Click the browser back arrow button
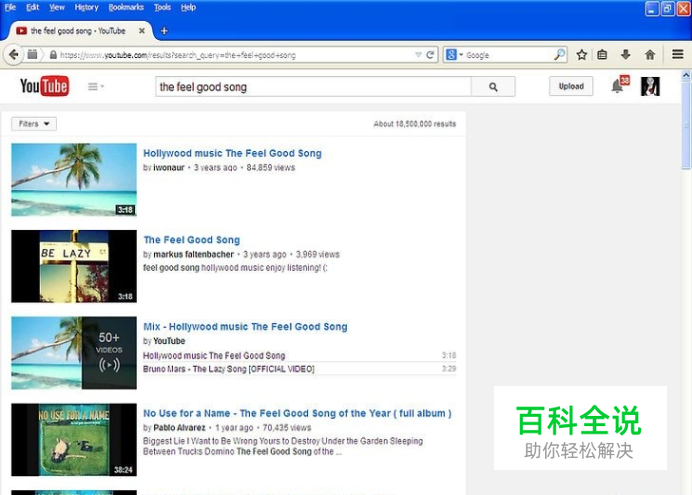 coord(14,55)
